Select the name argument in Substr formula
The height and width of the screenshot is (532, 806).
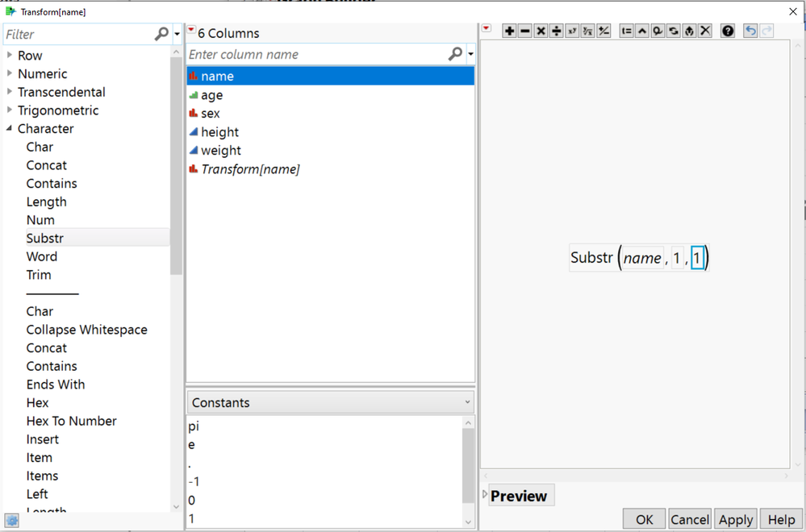(642, 258)
